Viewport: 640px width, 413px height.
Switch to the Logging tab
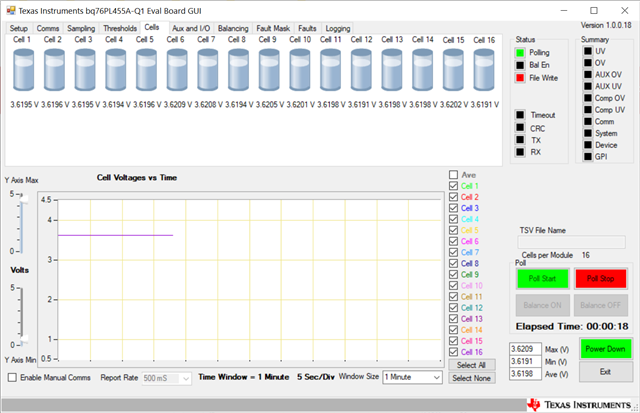[x=338, y=28]
